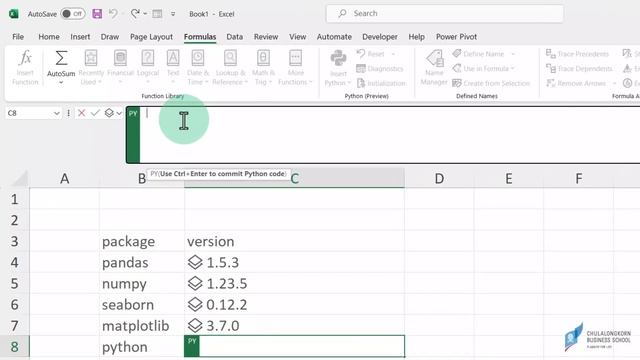Switch to the Automate tab

334,37
